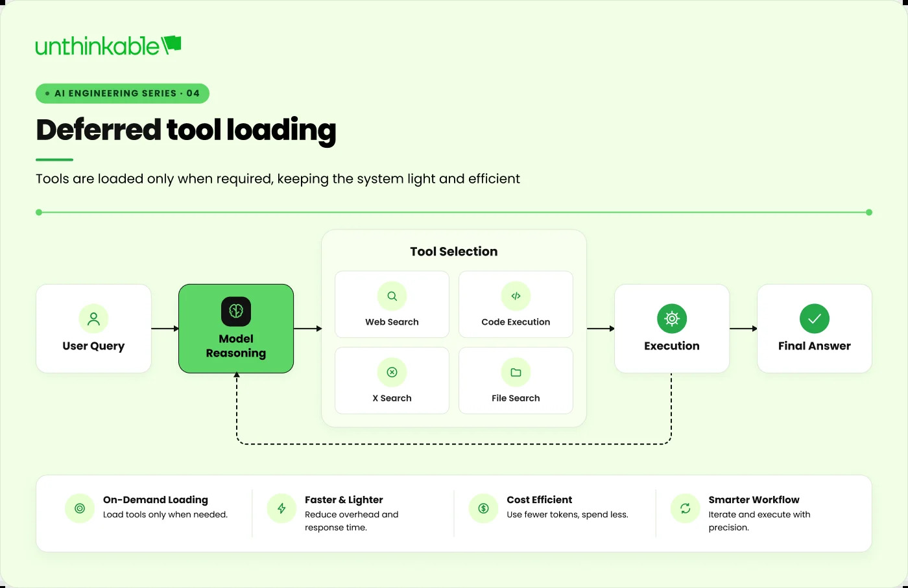Click the 'Faster & Lighter' heading
This screenshot has width=908, height=588.
(344, 500)
